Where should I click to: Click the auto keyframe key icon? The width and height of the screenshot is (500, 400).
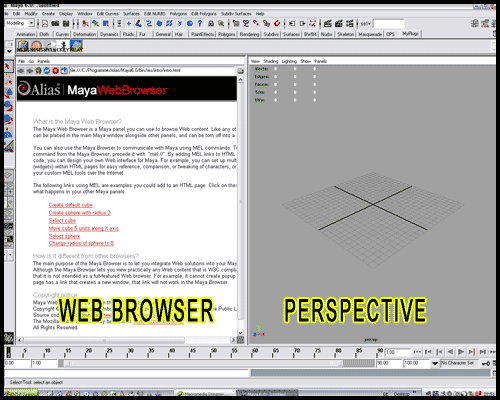(x=486, y=363)
